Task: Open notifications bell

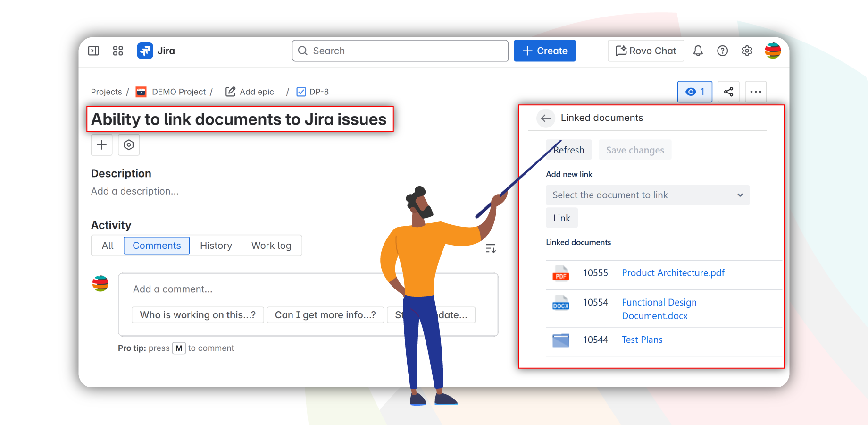Action: [698, 51]
